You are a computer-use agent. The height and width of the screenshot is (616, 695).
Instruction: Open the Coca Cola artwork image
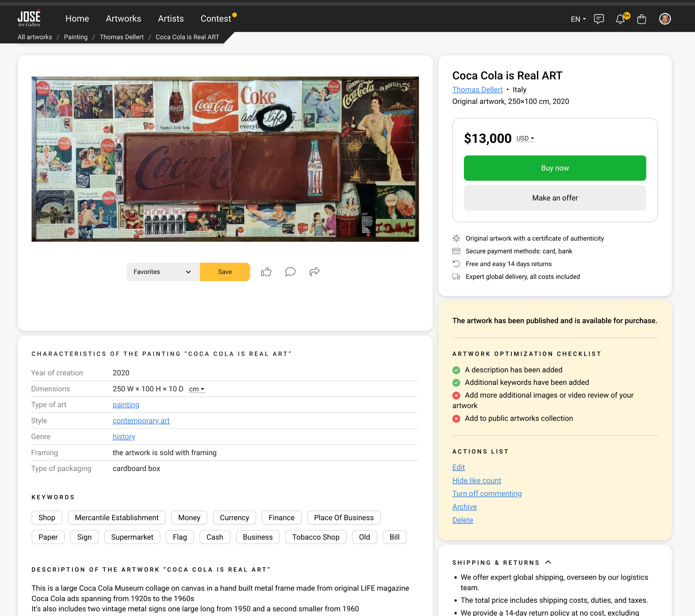[x=225, y=159]
